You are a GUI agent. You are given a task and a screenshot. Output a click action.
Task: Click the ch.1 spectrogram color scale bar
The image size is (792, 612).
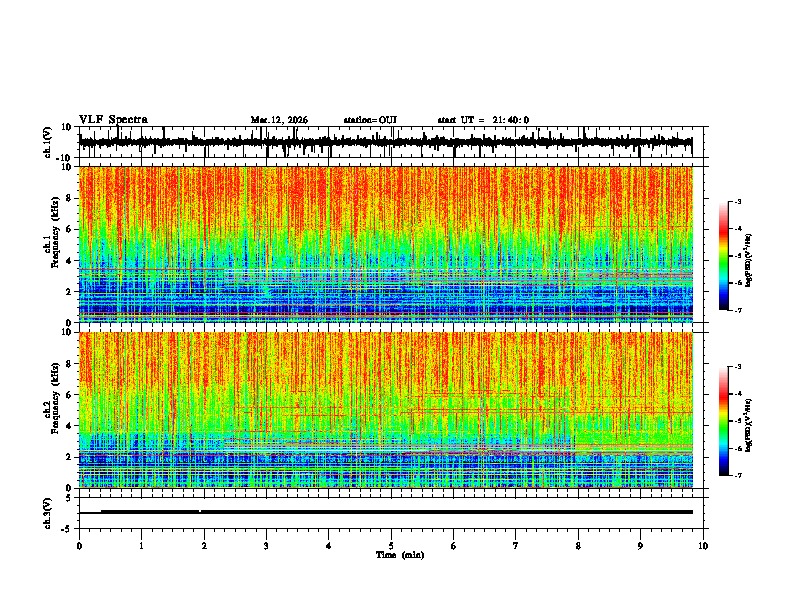tap(724, 256)
